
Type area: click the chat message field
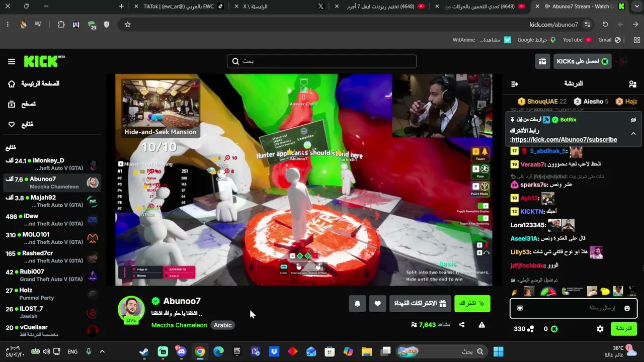click(x=574, y=308)
